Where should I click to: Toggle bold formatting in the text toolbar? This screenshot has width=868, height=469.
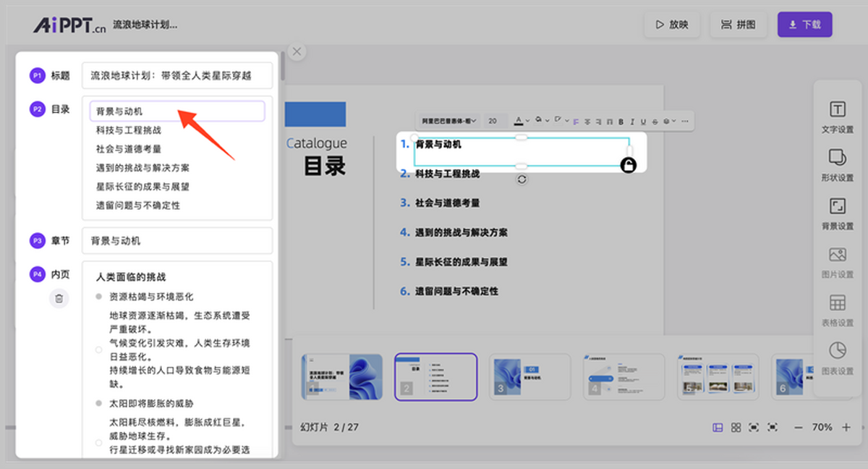pyautogui.click(x=621, y=121)
